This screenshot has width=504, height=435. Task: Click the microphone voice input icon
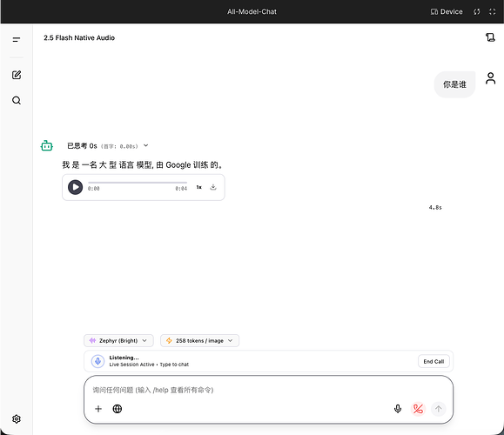[398, 409]
